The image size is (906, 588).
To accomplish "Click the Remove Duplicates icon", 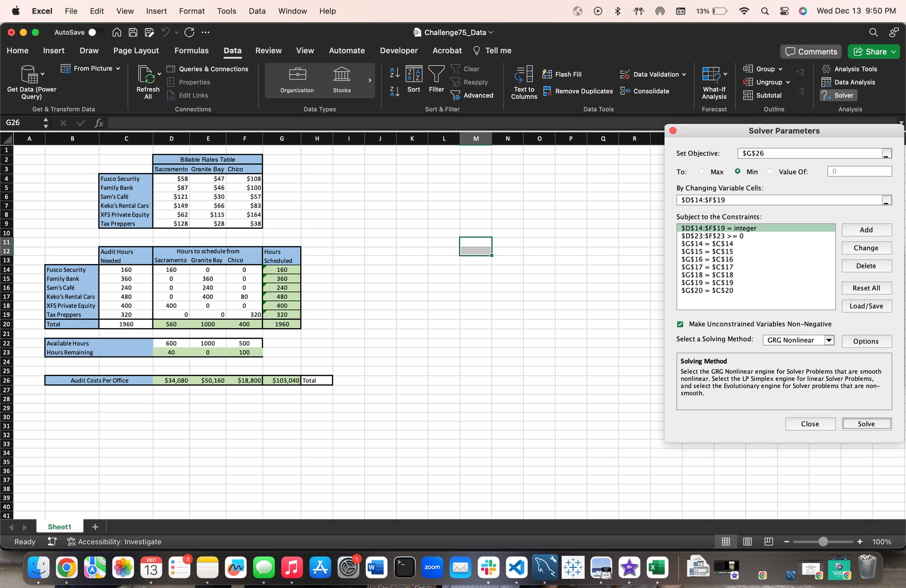I will 547,91.
